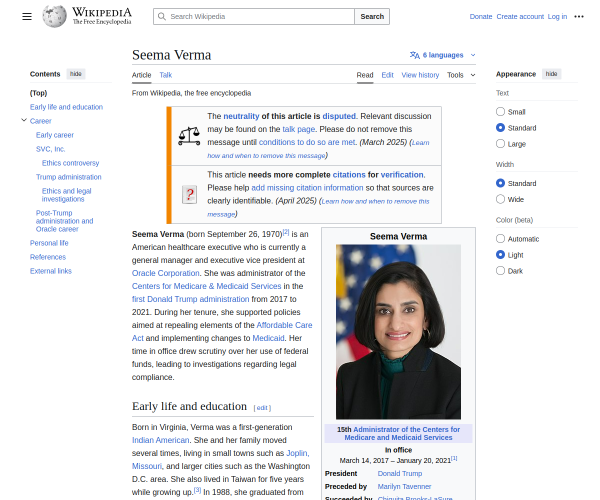Viewport: 600px width, 500px height.
Task: Hide the Contents sidebar
Action: tap(76, 74)
